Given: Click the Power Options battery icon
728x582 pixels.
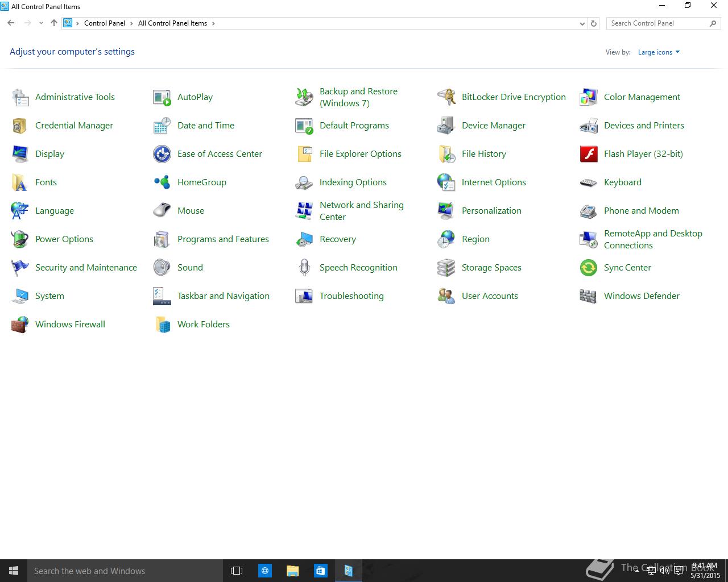Looking at the screenshot, I should 20,239.
